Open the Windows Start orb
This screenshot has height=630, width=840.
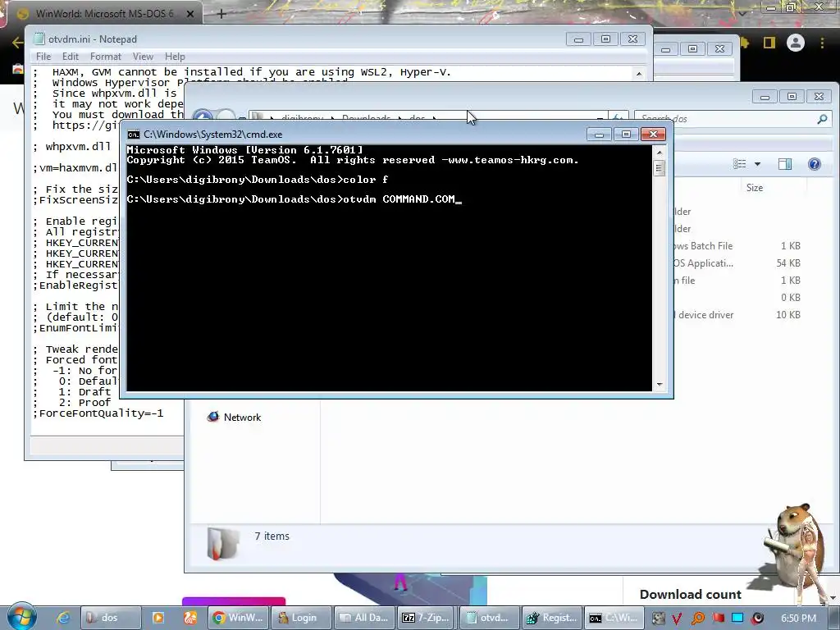click(x=21, y=617)
